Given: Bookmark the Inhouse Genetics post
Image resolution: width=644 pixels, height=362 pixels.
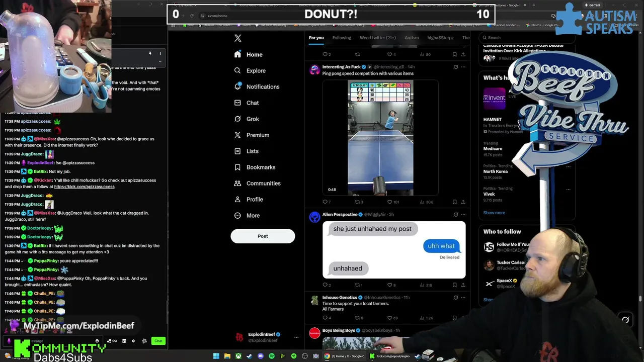Looking at the screenshot, I should click(x=454, y=318).
